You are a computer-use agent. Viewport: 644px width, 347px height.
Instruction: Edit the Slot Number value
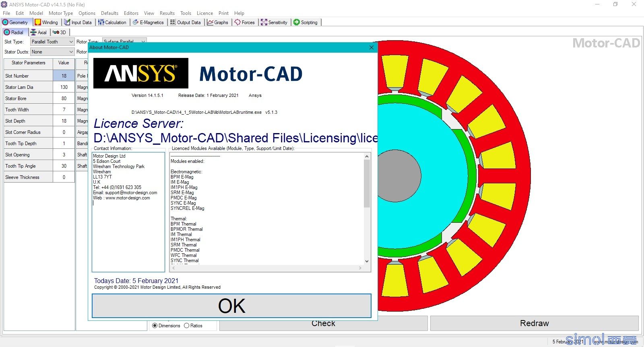[64, 76]
